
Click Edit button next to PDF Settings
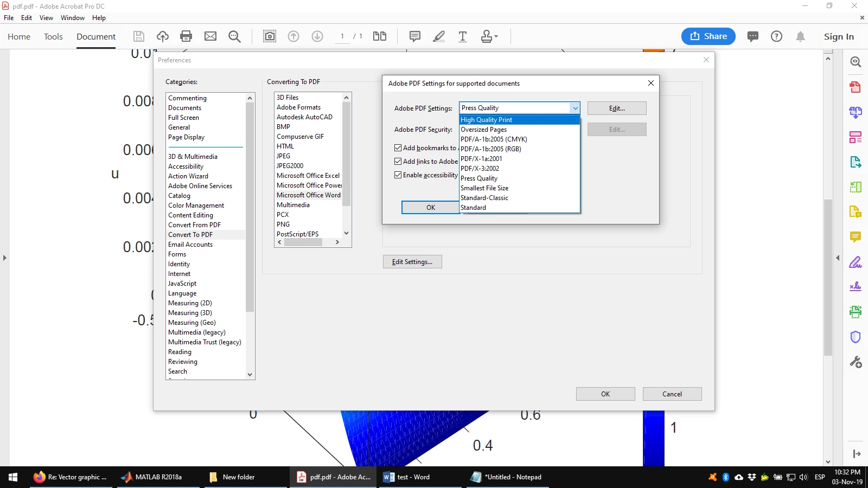(617, 108)
